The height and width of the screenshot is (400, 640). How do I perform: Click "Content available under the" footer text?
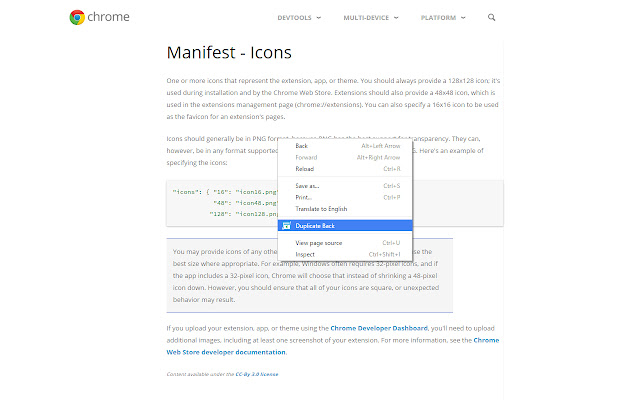tap(200, 374)
